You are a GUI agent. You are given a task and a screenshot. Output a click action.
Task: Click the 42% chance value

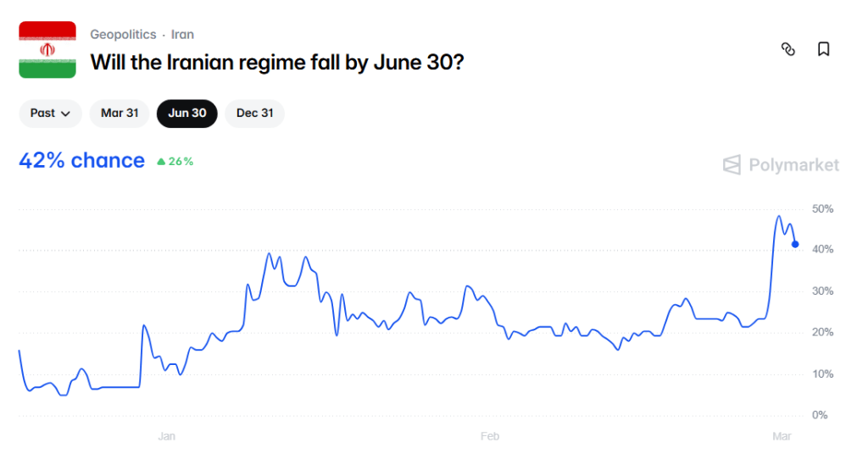81,161
